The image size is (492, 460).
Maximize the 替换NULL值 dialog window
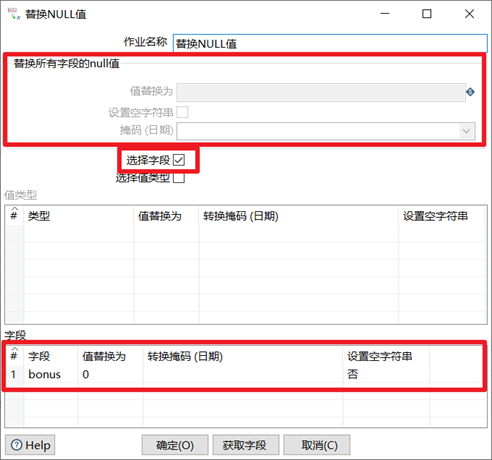click(427, 14)
